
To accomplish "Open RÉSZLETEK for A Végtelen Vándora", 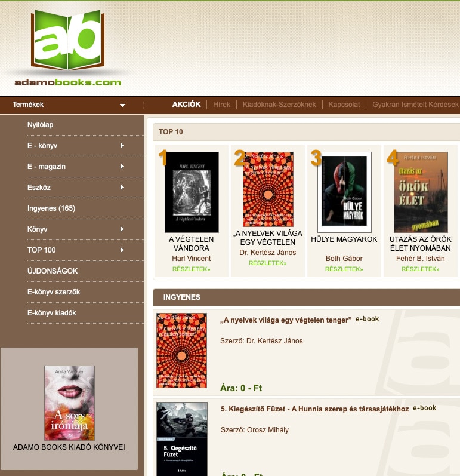I will [192, 269].
